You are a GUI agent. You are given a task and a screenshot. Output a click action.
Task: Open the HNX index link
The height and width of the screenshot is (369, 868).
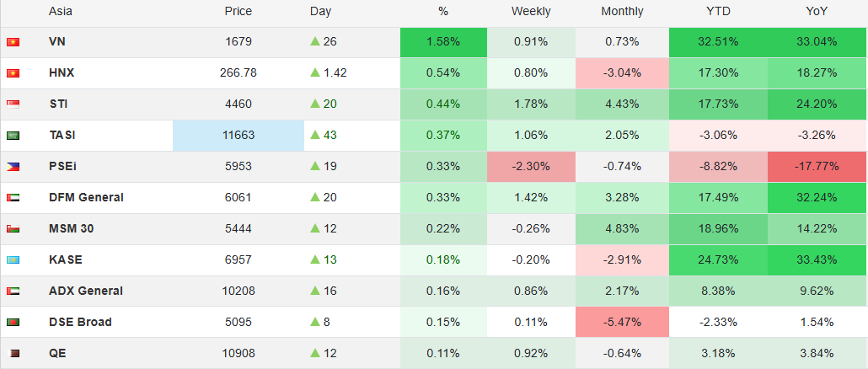62,73
